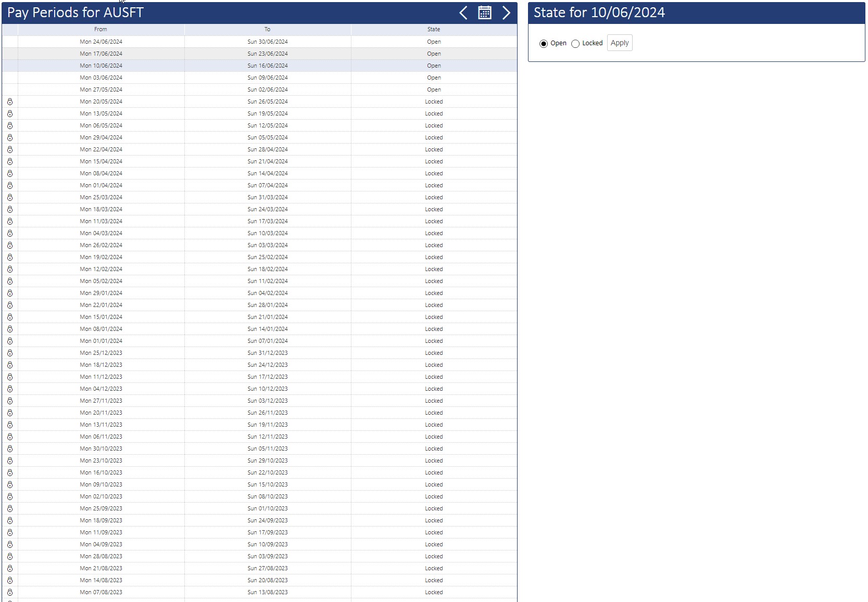Click end date Sun 14/01/2024
The width and height of the screenshot is (868, 602).
pyautogui.click(x=268, y=329)
